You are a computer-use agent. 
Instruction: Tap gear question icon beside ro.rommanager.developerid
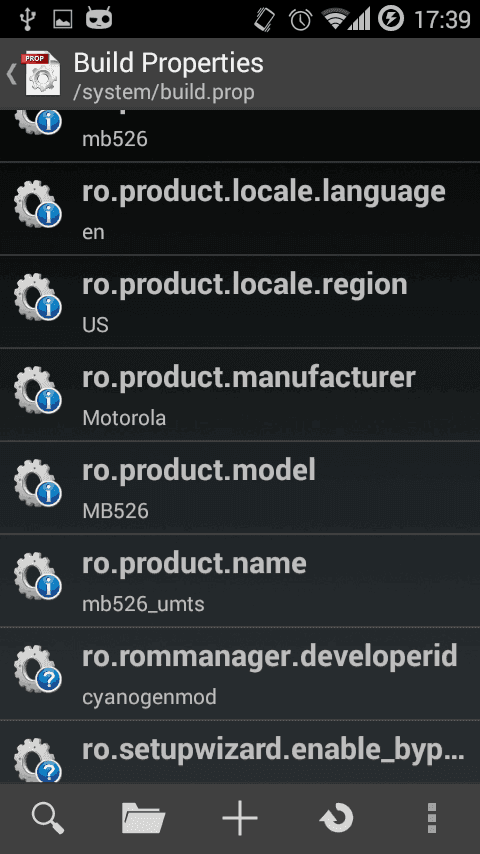tap(38, 669)
